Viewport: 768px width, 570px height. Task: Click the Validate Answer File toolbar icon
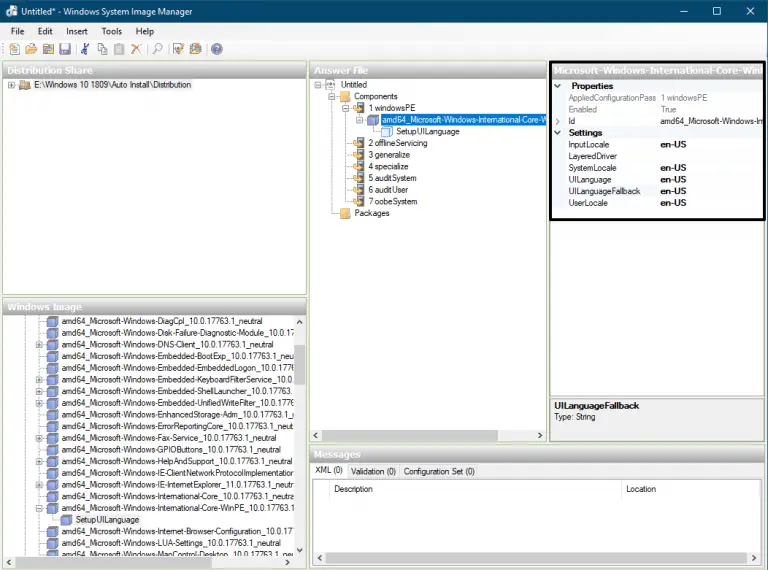[178, 49]
